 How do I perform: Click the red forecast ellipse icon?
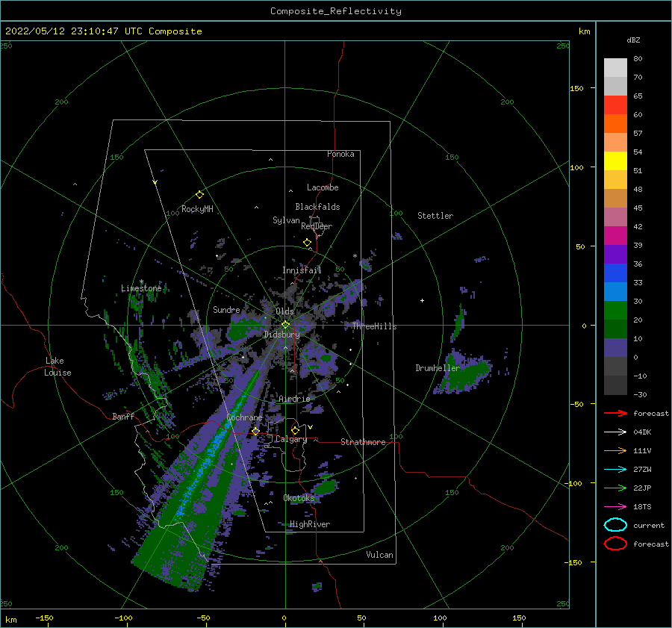tap(615, 544)
